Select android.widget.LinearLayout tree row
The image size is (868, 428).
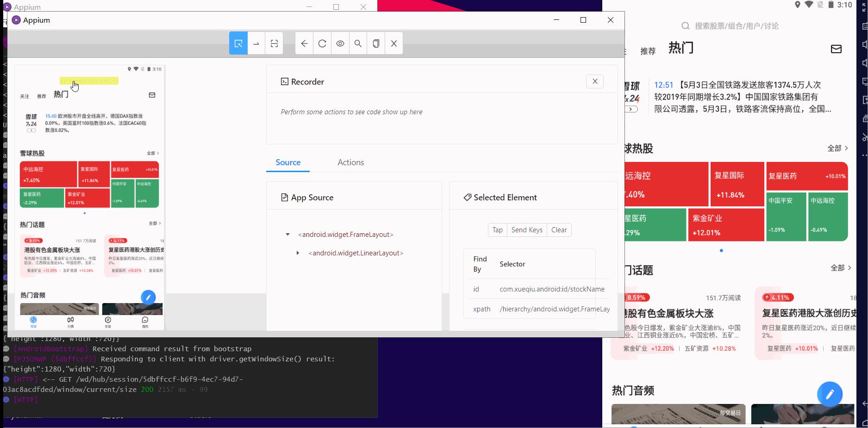(x=356, y=253)
